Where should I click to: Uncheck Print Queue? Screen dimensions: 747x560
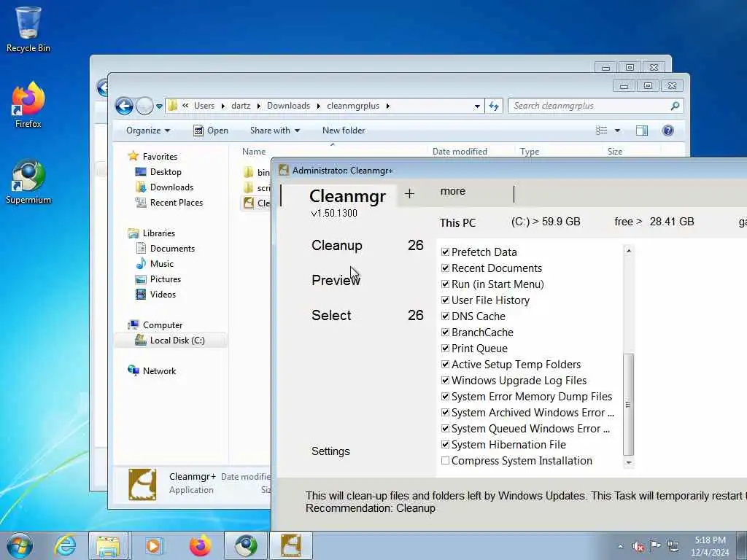tap(445, 348)
